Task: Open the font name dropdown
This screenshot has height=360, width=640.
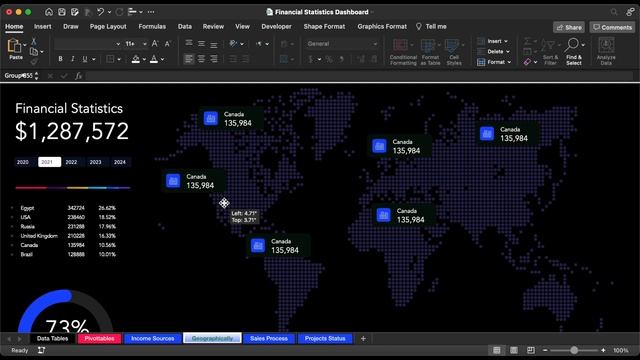Action: tap(118, 44)
